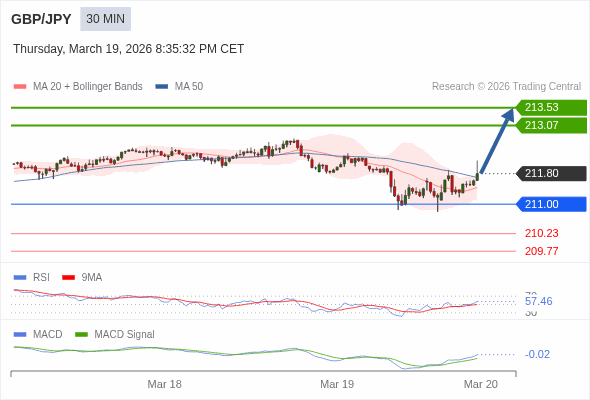Click the MA 50 legend swatch
Viewport: 590px width, 400px height.
162,87
